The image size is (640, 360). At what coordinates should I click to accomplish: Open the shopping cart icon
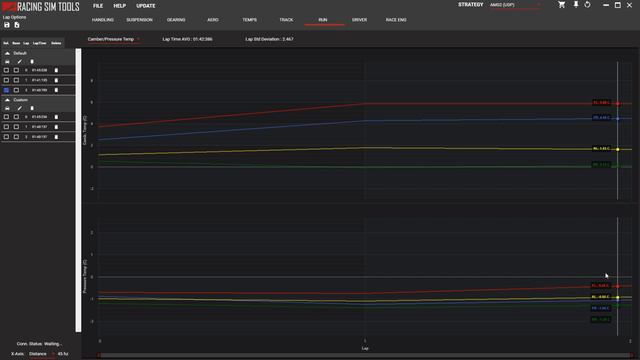tap(562, 5)
